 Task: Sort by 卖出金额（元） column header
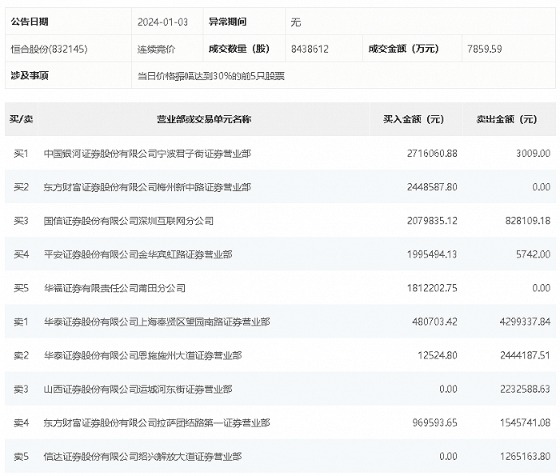click(507, 119)
